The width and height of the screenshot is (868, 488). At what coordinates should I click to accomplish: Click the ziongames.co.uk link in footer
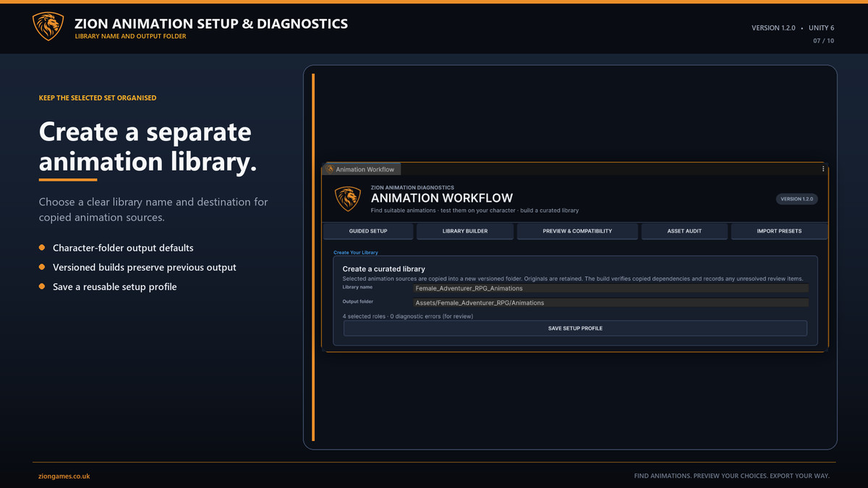point(64,476)
